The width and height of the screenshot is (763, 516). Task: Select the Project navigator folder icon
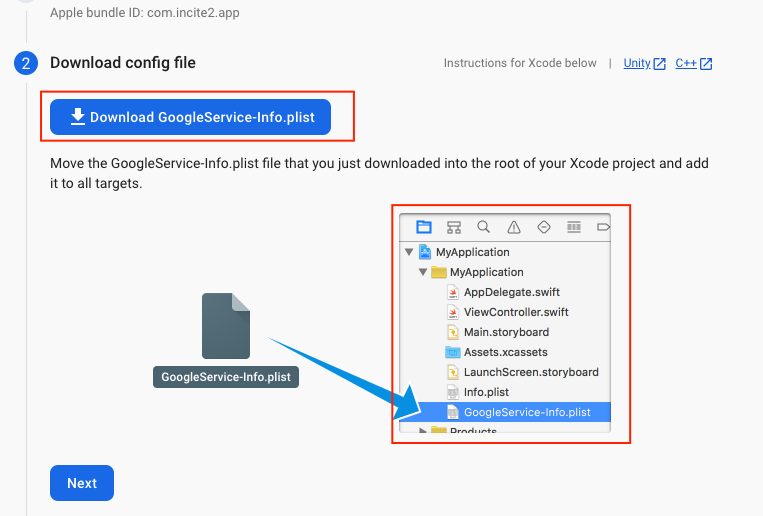point(423,227)
